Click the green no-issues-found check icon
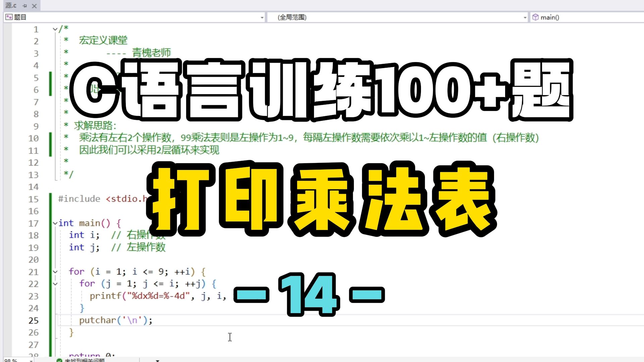 59,360
